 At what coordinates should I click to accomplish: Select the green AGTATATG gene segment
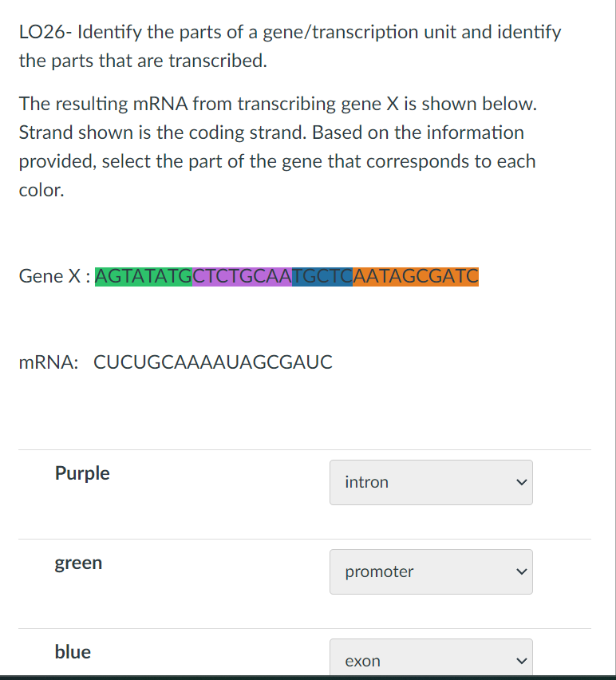click(142, 277)
